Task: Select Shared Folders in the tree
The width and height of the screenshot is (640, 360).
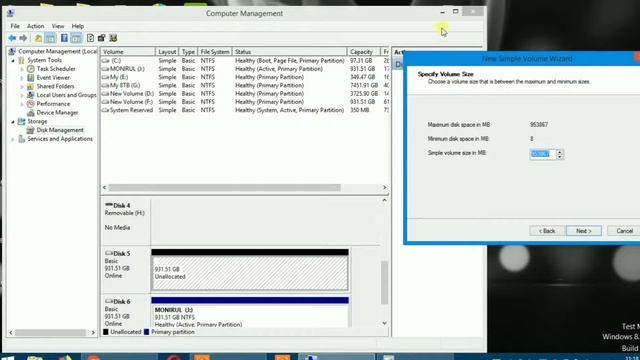Action: pos(56,87)
